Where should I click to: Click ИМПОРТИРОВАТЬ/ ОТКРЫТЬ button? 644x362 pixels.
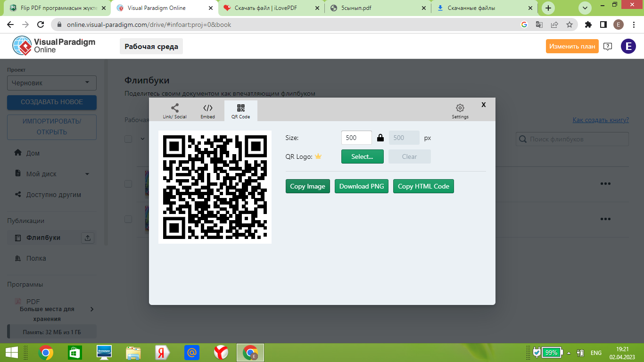[x=52, y=127]
